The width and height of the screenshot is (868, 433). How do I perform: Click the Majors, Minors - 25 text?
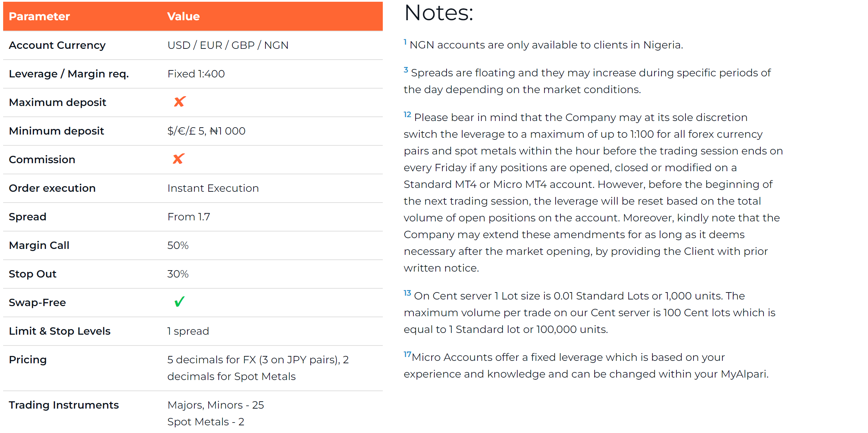point(216,405)
